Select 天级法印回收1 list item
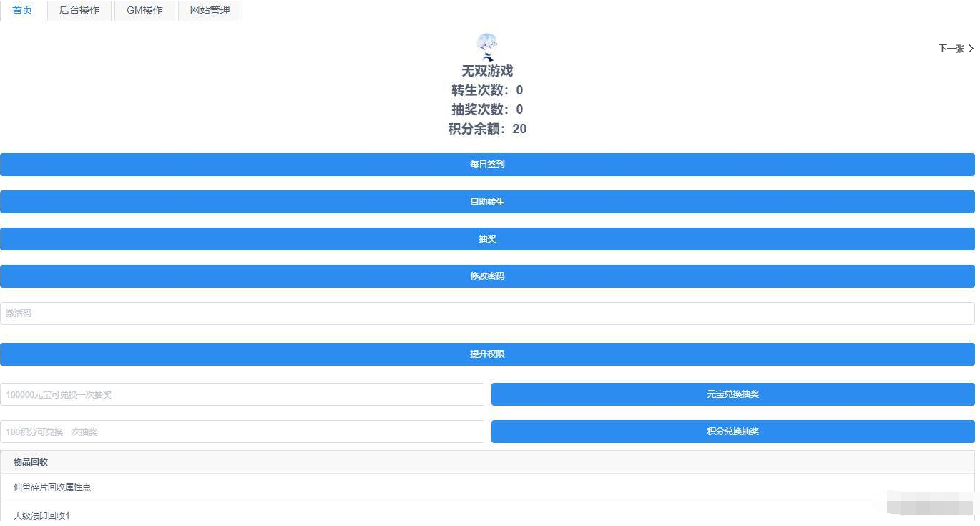 [41, 515]
